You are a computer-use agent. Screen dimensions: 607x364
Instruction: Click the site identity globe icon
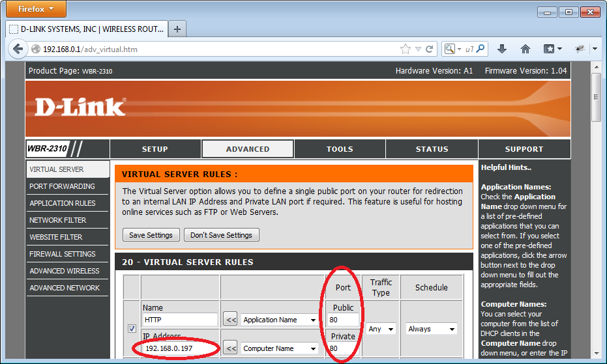coord(36,49)
